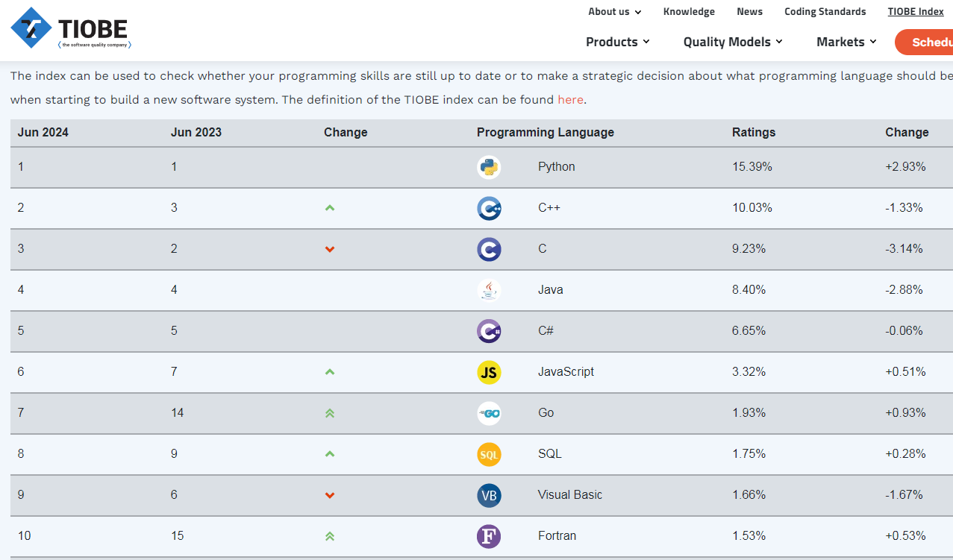Select the TIOBE Index nav link
Screen dimensions: 953x560
click(x=916, y=12)
